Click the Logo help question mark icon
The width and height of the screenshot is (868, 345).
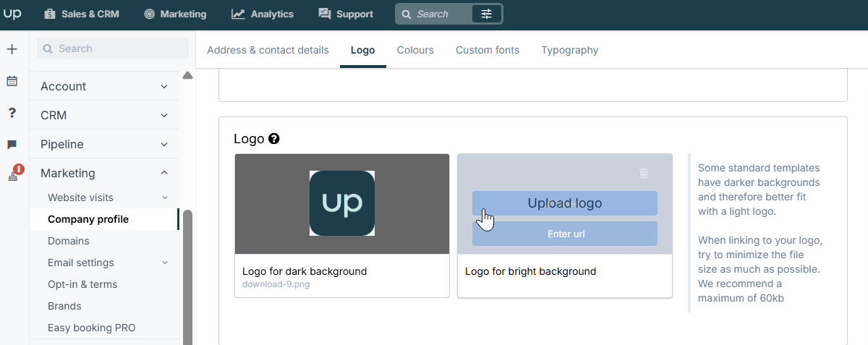[274, 139]
